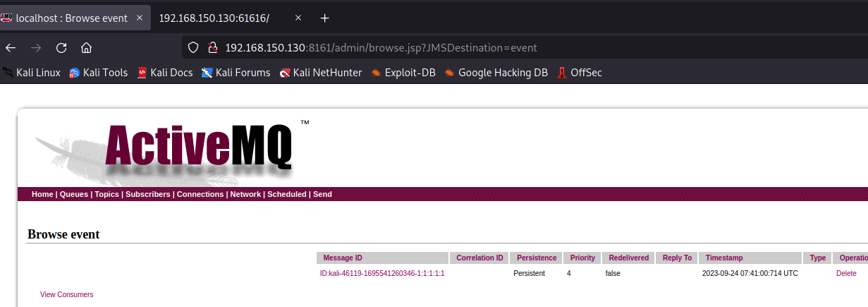Select the Persistent cell value
The height and width of the screenshot is (307, 868).
(529, 273)
